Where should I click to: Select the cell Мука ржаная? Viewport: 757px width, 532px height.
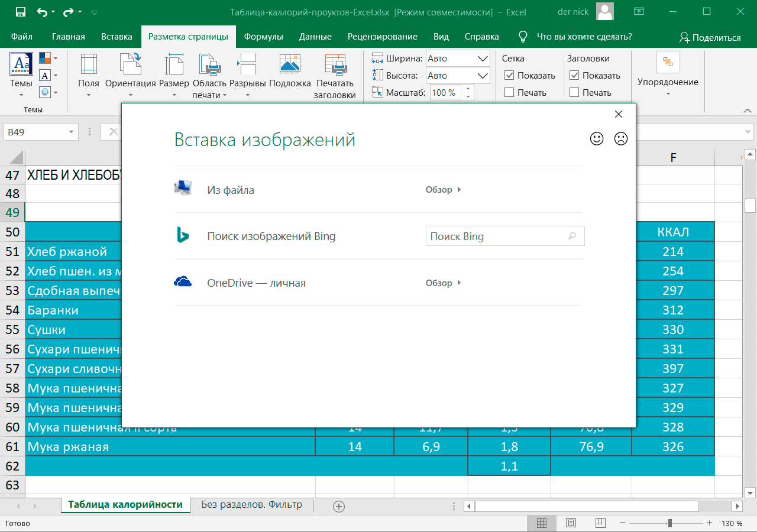click(170, 447)
